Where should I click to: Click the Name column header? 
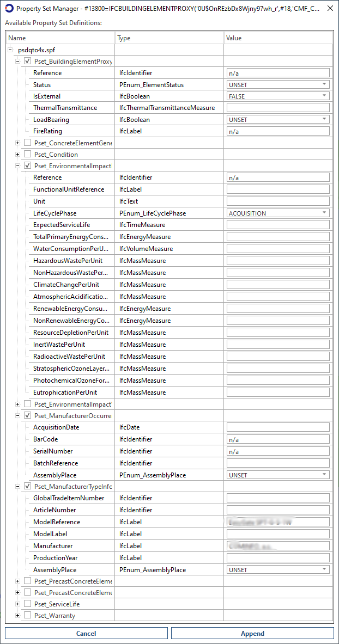(60, 38)
